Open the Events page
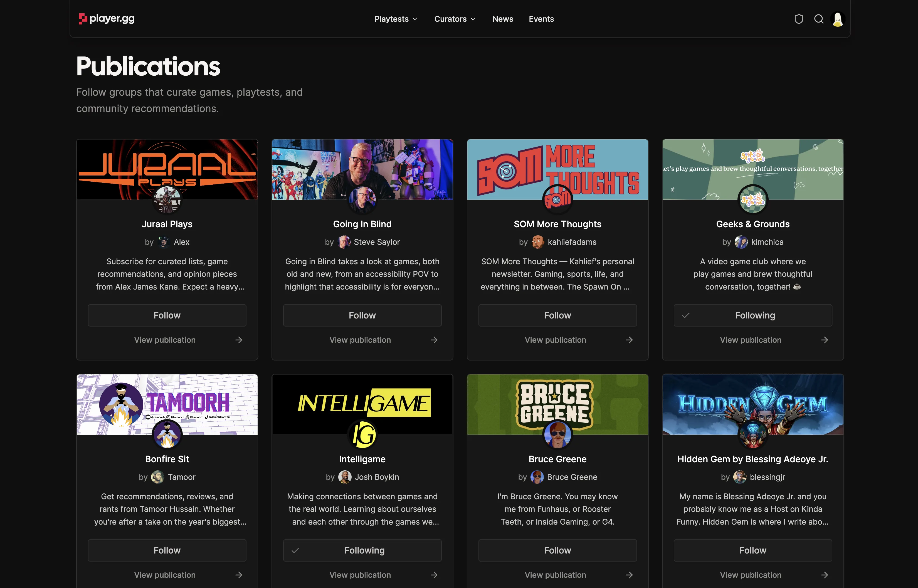 (x=541, y=19)
